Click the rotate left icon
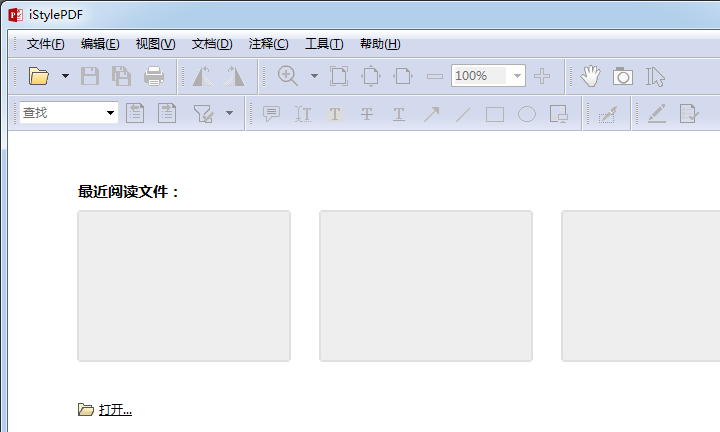This screenshot has width=720, height=432. (203, 76)
